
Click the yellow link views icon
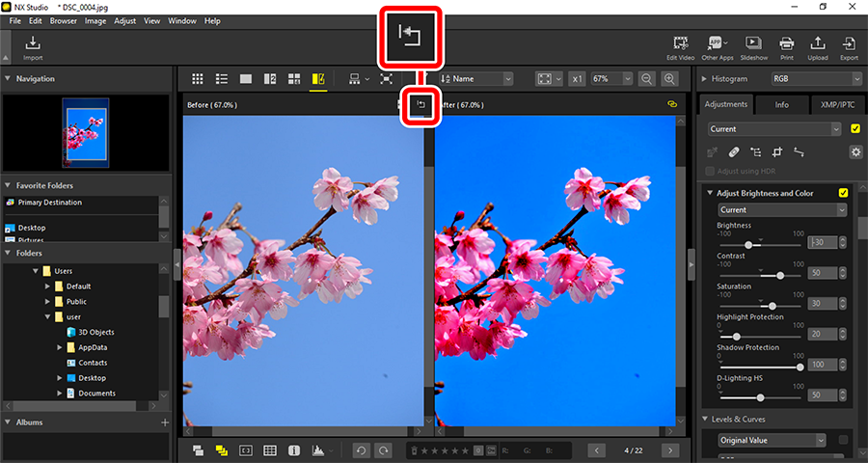click(672, 104)
